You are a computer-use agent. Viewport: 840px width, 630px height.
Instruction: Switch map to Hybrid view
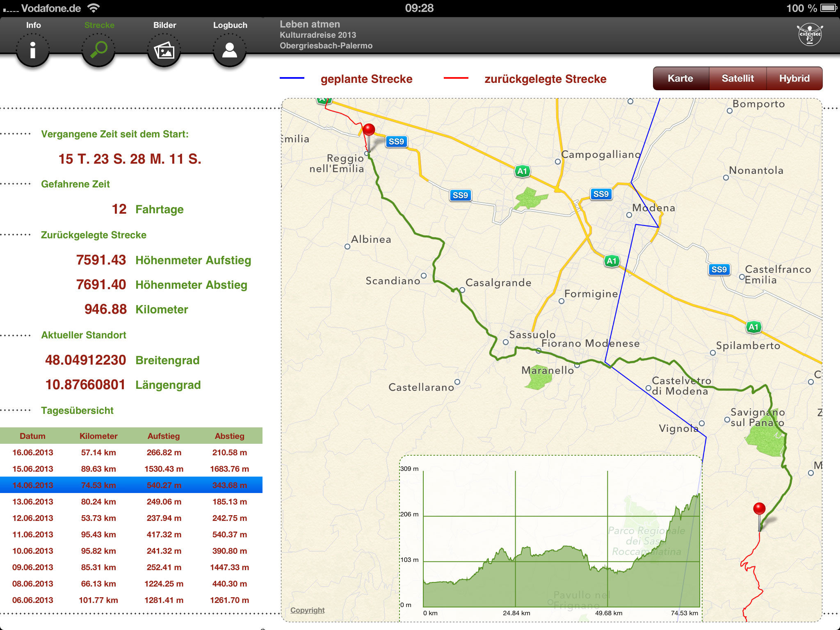click(x=794, y=78)
